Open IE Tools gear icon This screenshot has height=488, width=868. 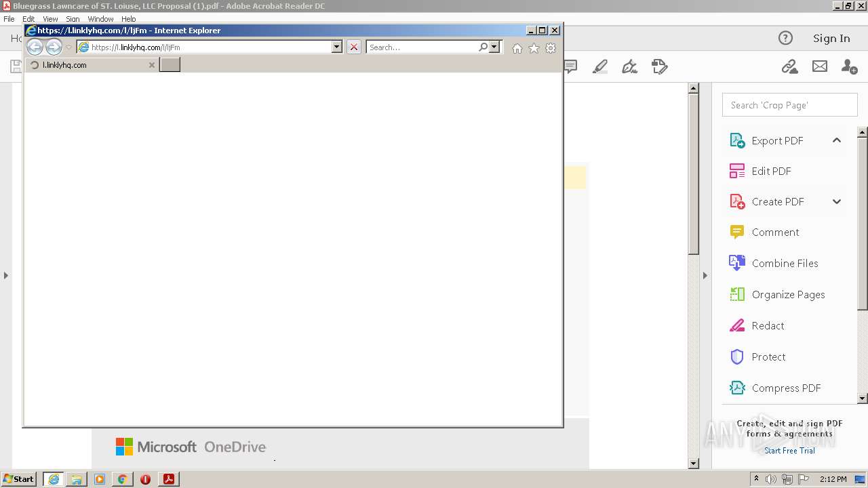point(551,48)
